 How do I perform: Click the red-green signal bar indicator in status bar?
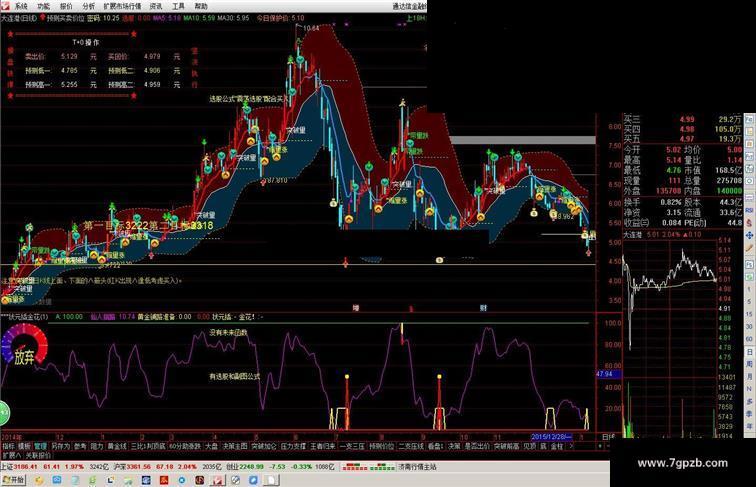coord(367,467)
